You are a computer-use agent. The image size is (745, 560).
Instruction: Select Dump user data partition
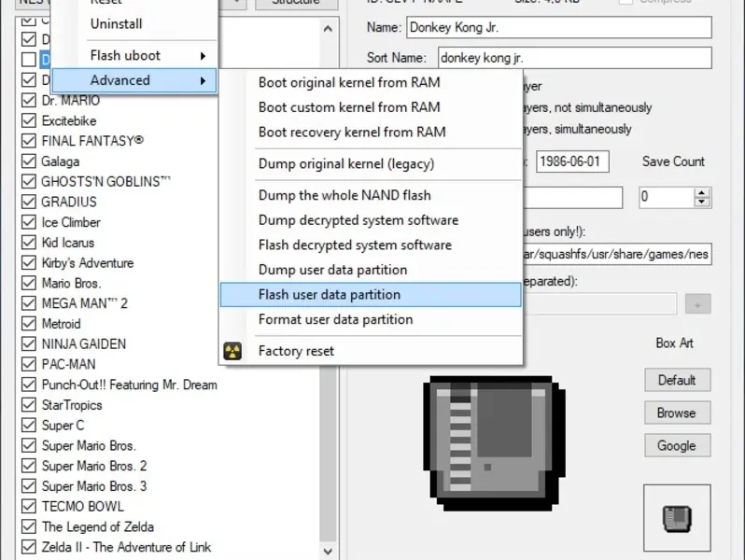371,270
